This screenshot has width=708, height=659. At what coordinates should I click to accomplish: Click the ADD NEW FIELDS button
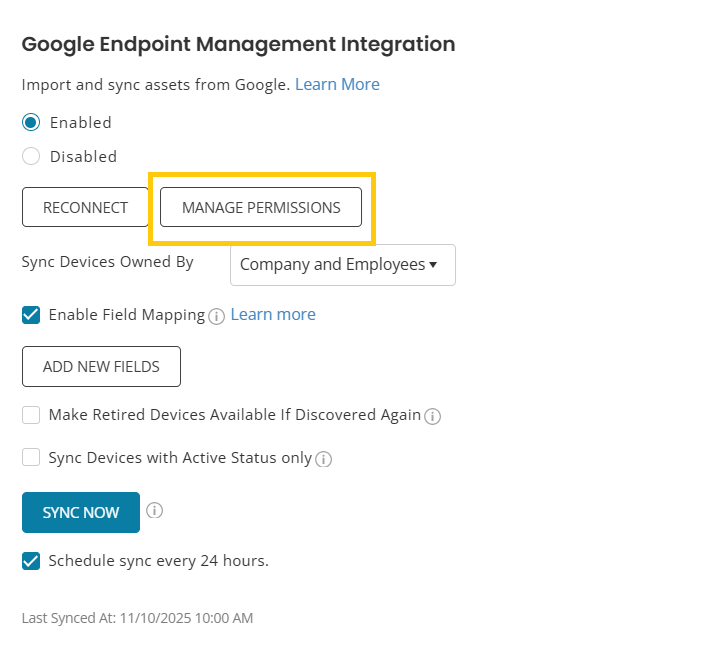coord(101,367)
